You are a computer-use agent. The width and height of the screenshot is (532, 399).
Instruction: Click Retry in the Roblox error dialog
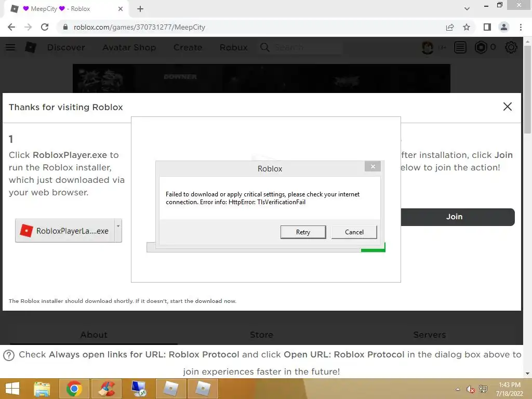tap(303, 232)
